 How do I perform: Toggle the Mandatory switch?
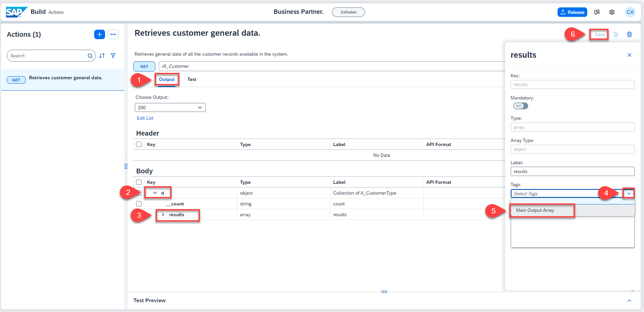520,106
